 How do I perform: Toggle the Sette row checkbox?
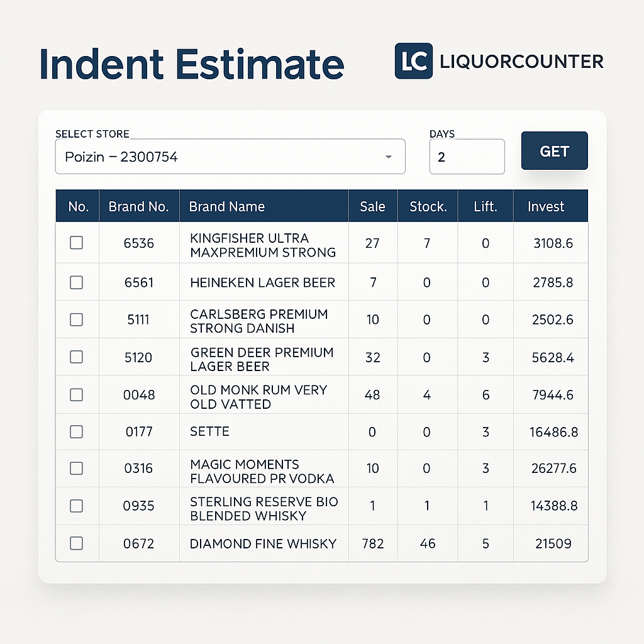point(76,431)
